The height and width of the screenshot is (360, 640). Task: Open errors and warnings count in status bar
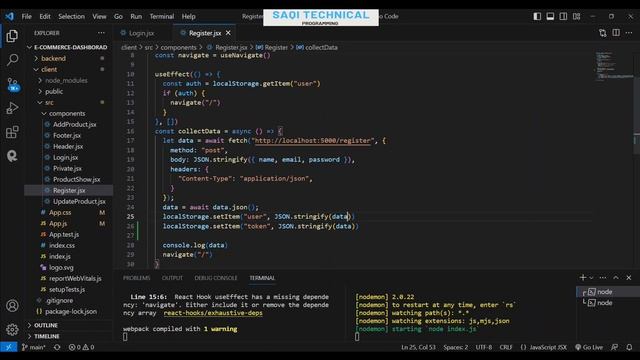81,347
